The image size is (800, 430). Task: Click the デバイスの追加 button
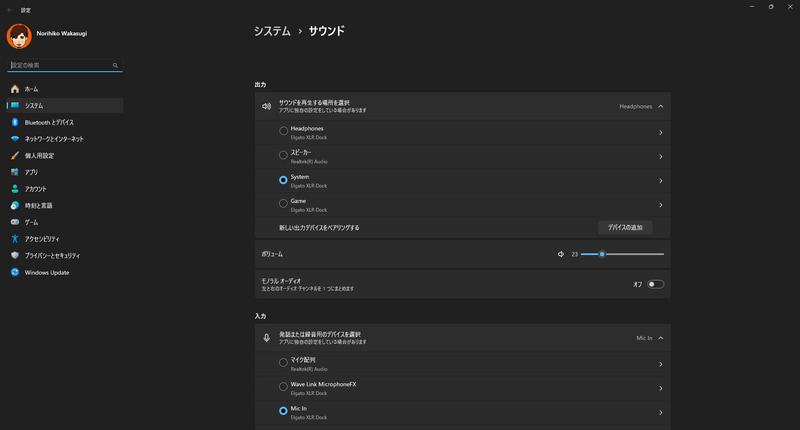pos(625,227)
